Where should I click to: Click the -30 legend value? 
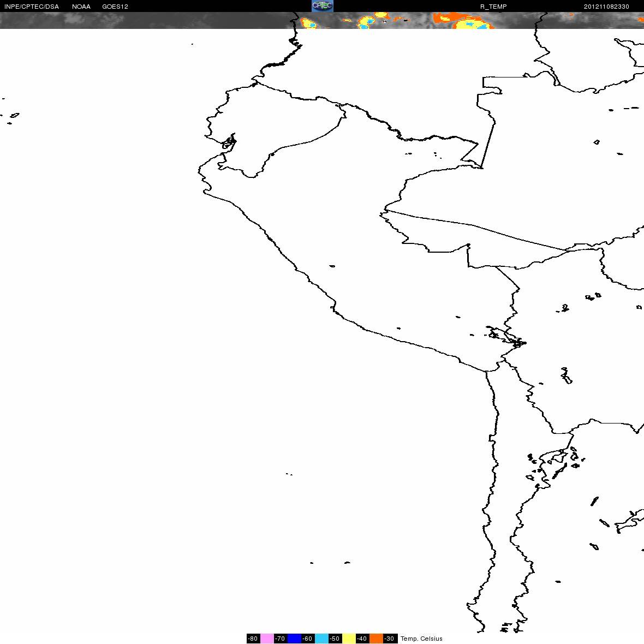point(390,639)
